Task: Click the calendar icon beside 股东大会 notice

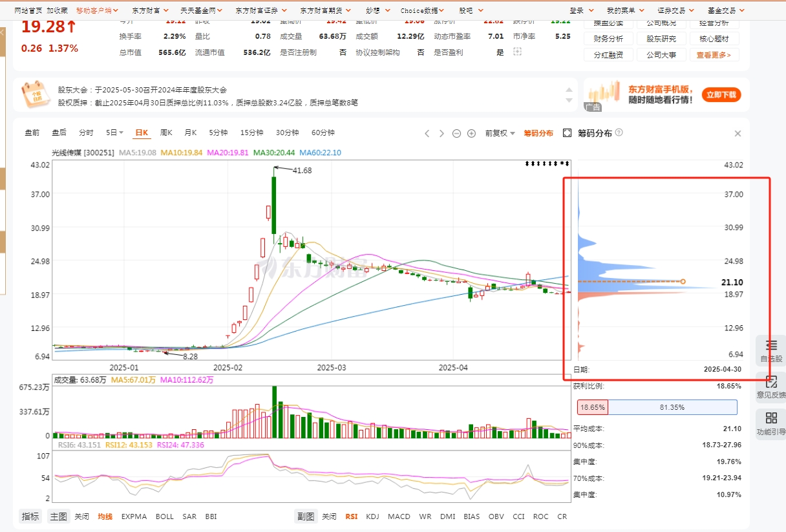Action: 34,94
